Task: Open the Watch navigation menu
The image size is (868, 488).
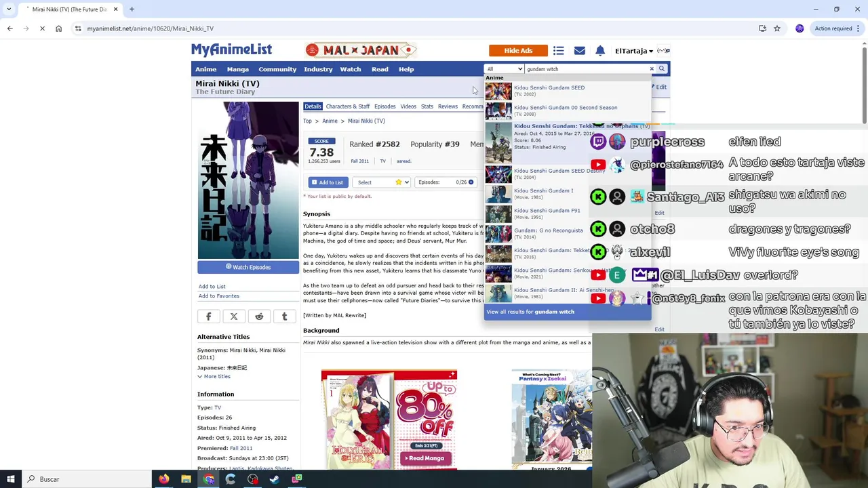Action: 351,69
